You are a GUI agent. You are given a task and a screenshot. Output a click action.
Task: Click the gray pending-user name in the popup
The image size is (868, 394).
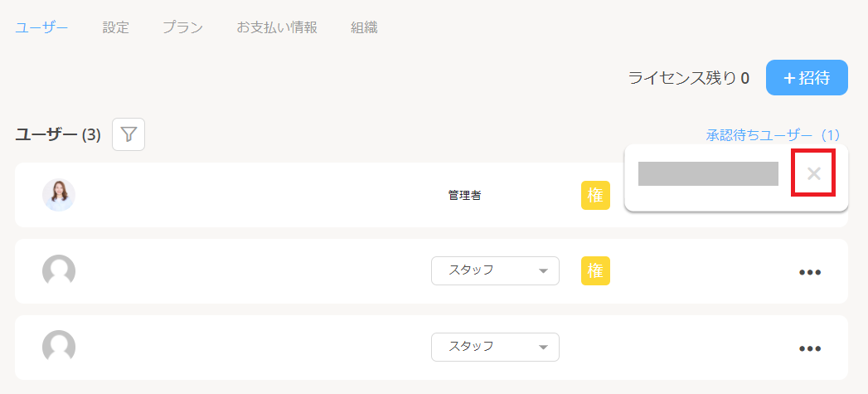708,173
